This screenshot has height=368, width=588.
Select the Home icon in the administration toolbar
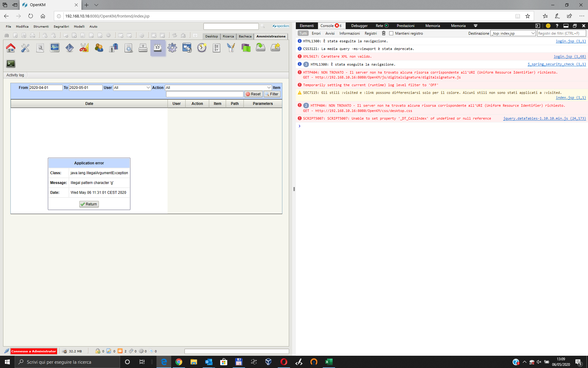click(11, 48)
